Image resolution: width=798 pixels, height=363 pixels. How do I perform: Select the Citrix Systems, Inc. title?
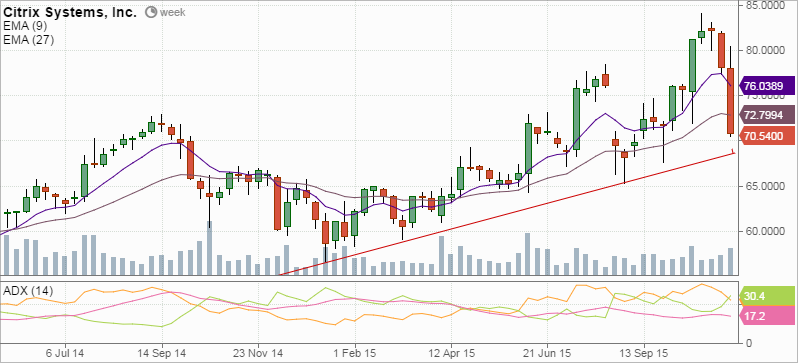point(70,13)
